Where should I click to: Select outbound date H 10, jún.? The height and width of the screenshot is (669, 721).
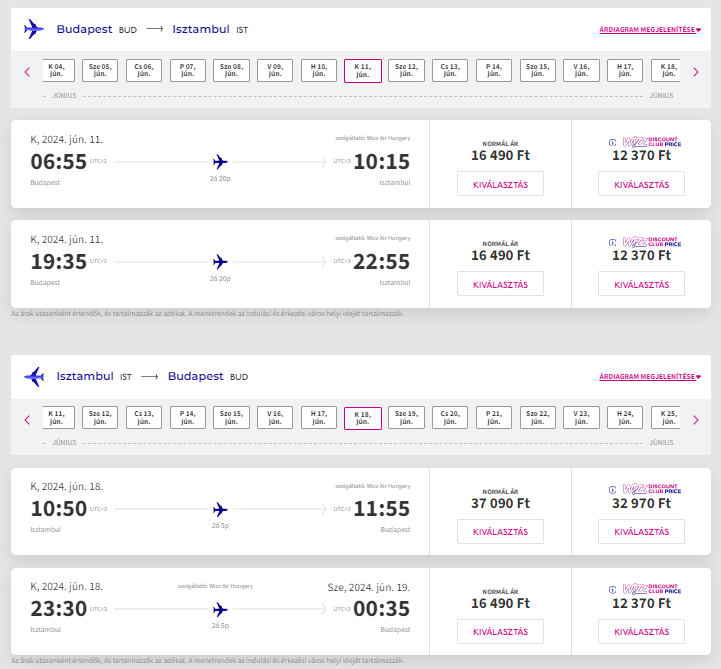point(319,70)
